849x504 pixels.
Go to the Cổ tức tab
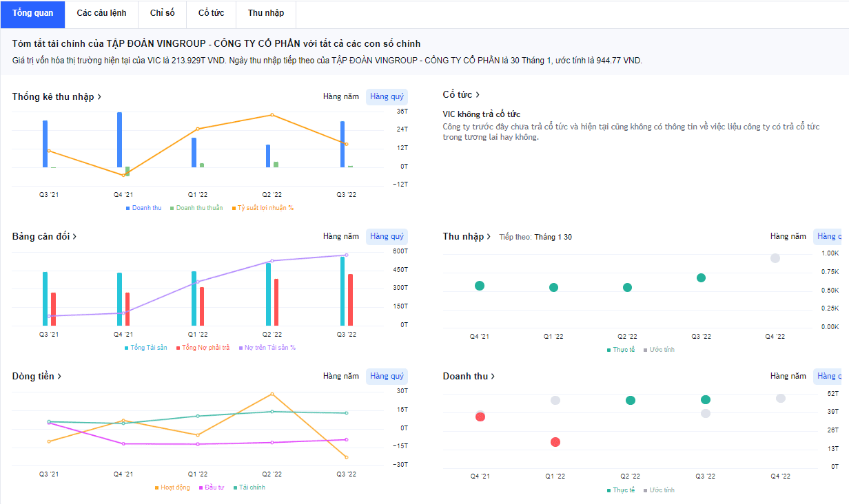211,13
